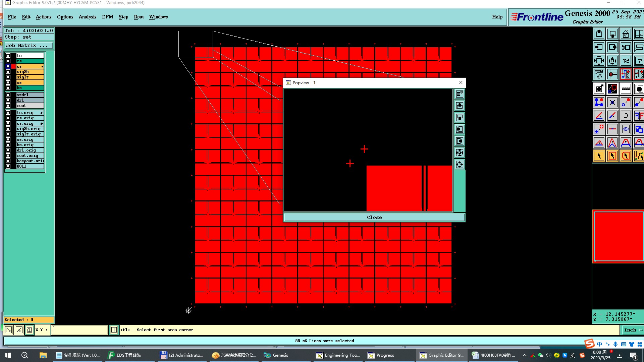The width and height of the screenshot is (644, 362).
Task: Open the Inch units dropdown
Action: [633, 330]
